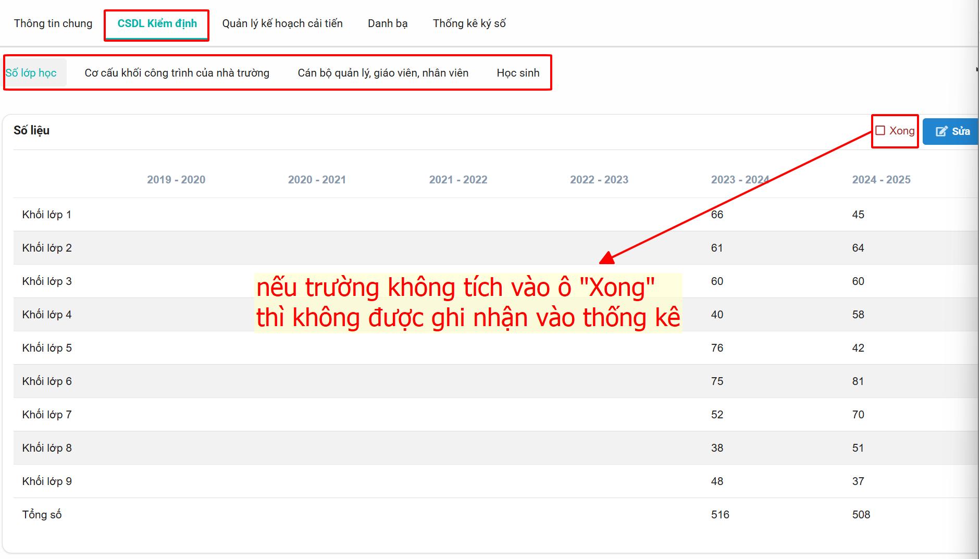Click the value 81 in Khối lớp 6 row
The width and height of the screenshot is (980, 559).
coord(858,381)
